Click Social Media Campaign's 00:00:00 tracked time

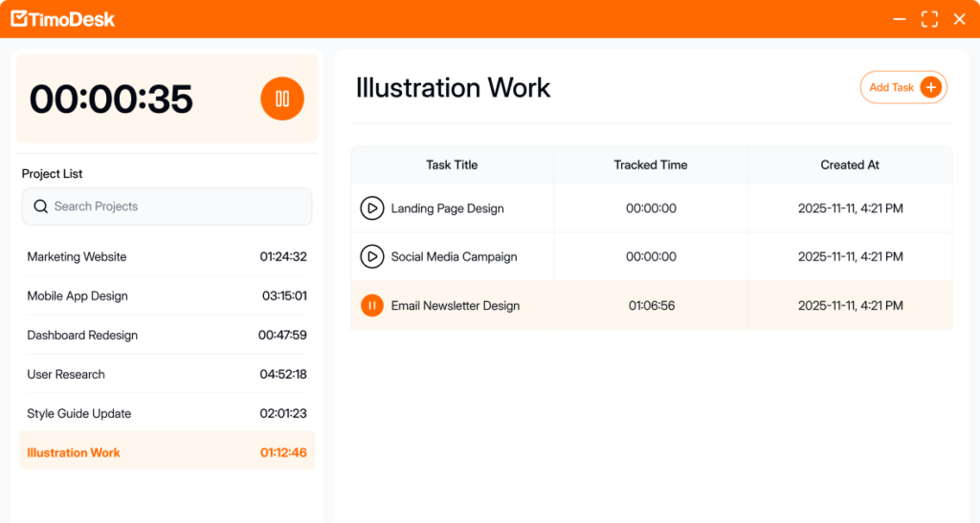coord(651,256)
